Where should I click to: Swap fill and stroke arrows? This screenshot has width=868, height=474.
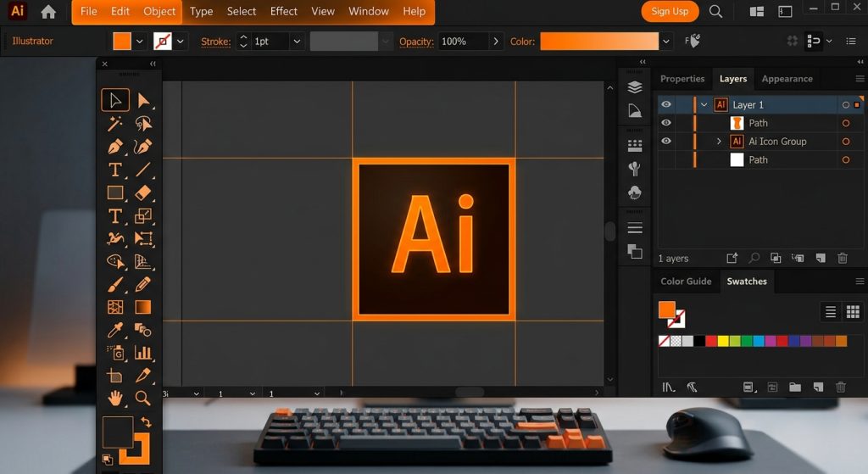coord(146,422)
